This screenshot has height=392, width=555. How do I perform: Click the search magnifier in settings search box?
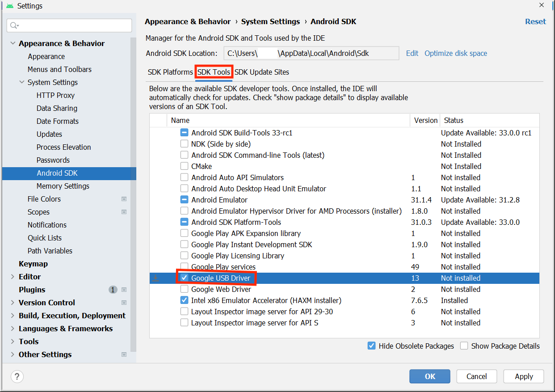pyautogui.click(x=13, y=25)
